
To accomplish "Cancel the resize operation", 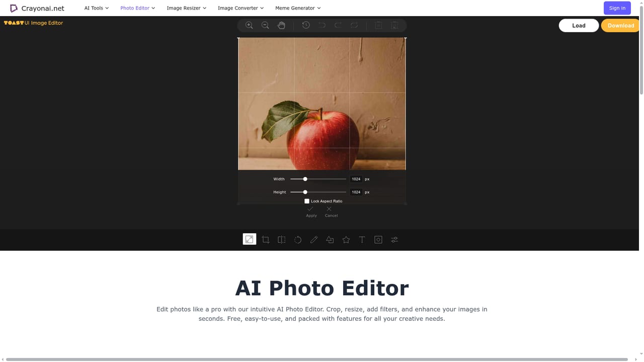I will coord(331,212).
